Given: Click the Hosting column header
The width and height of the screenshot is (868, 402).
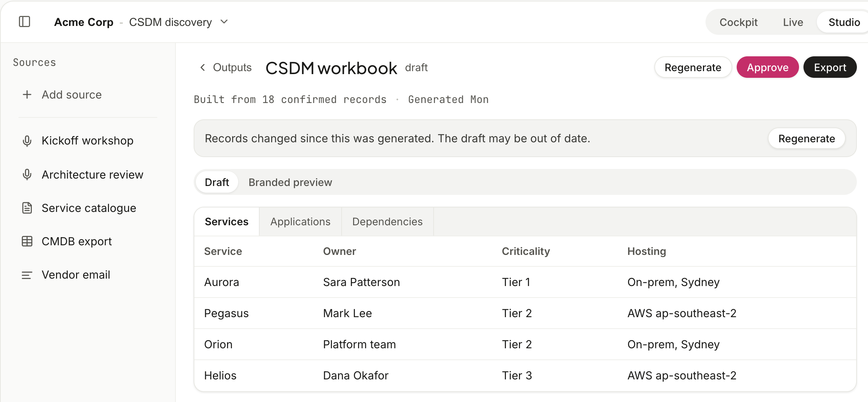Looking at the screenshot, I should (x=647, y=251).
